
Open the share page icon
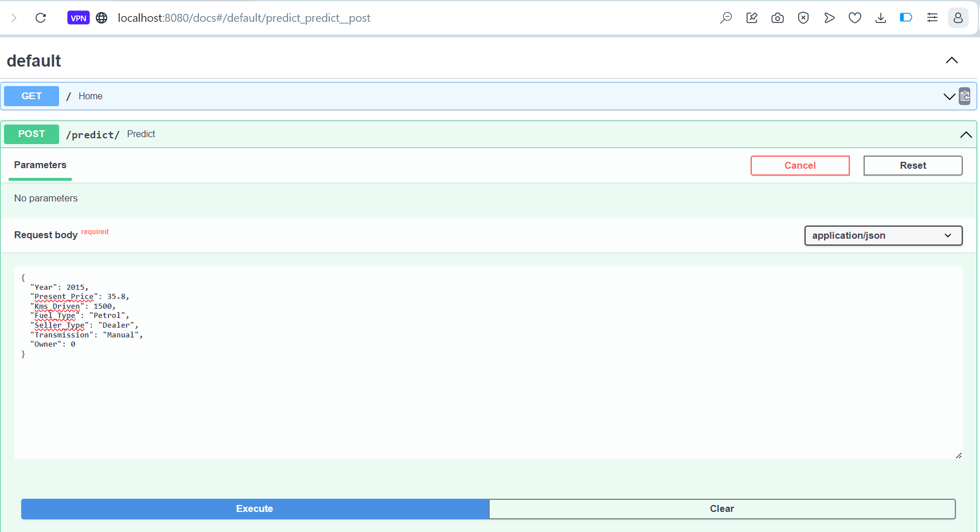(x=752, y=18)
